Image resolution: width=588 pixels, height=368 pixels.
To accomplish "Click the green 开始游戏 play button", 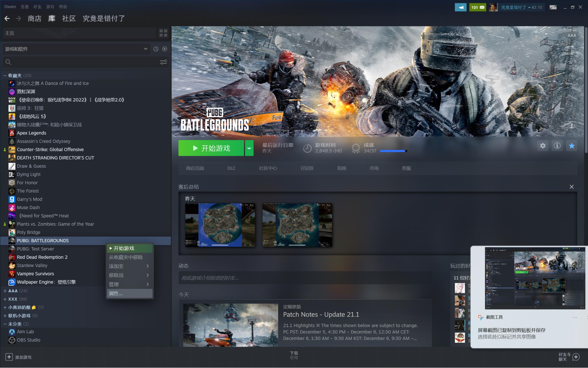I will (x=211, y=148).
